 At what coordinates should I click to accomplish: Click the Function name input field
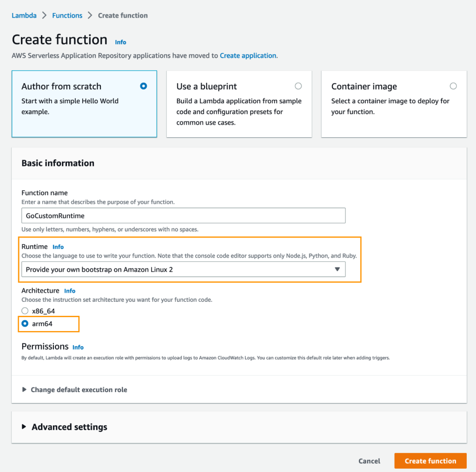183,215
